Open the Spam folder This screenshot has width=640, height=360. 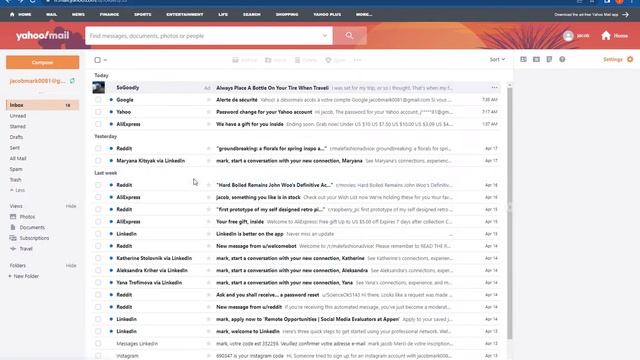[16, 169]
